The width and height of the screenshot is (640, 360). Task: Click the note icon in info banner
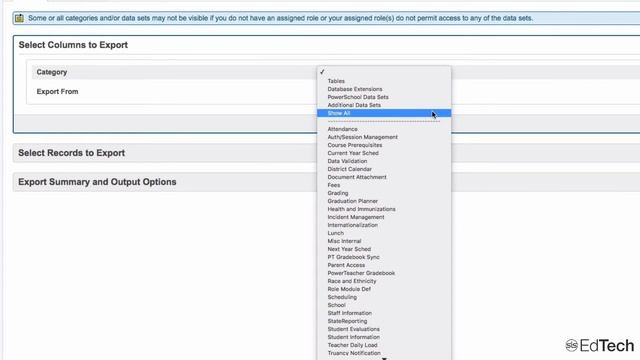(x=19, y=18)
